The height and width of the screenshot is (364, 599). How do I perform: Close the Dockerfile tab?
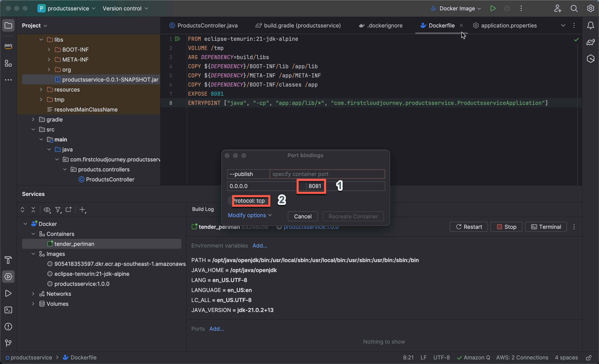point(461,25)
